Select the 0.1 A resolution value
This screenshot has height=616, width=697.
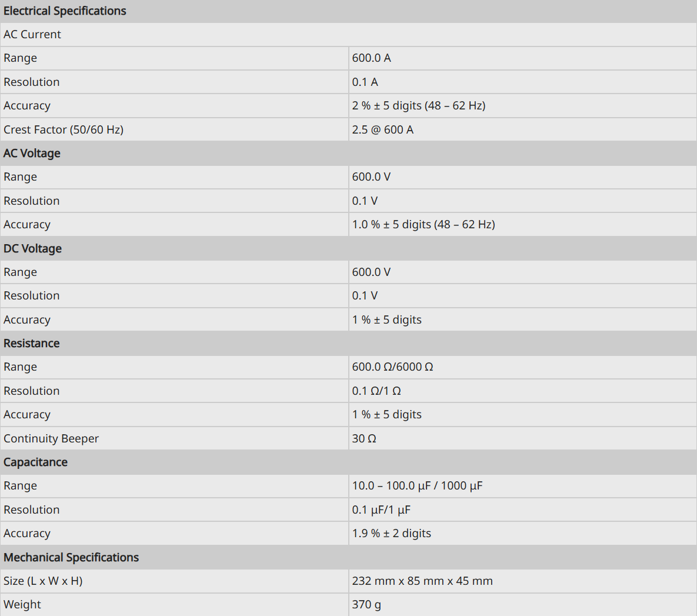coord(365,82)
